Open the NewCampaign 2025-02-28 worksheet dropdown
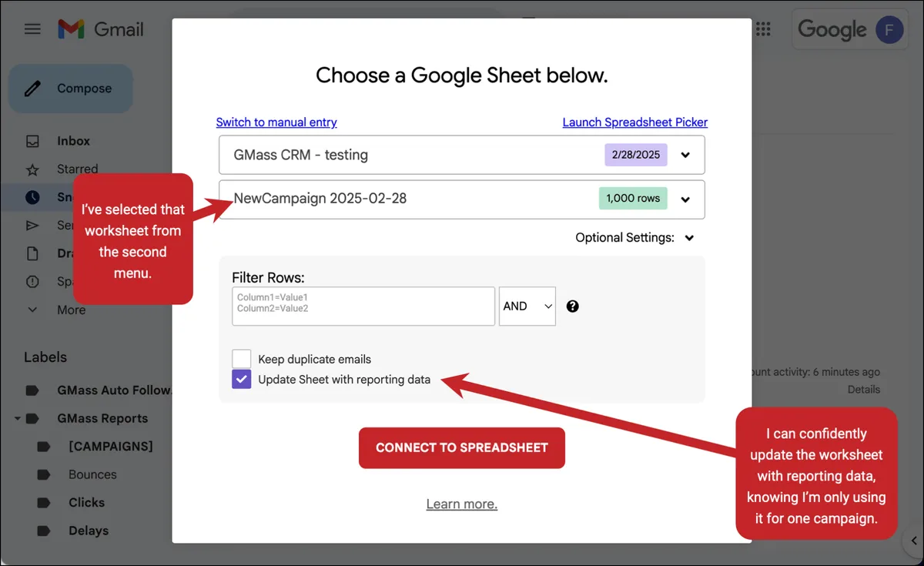924x566 pixels. (x=462, y=199)
